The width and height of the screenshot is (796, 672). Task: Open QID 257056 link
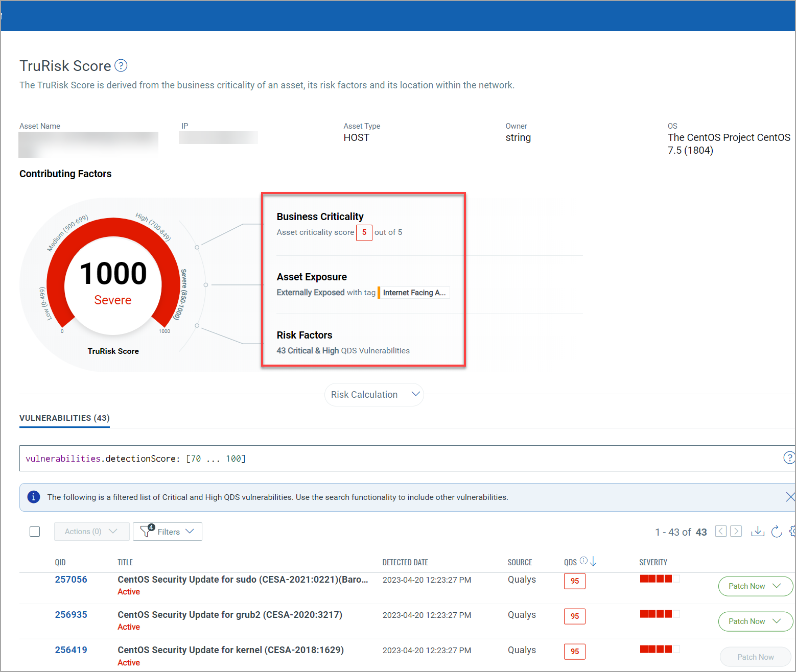71,580
